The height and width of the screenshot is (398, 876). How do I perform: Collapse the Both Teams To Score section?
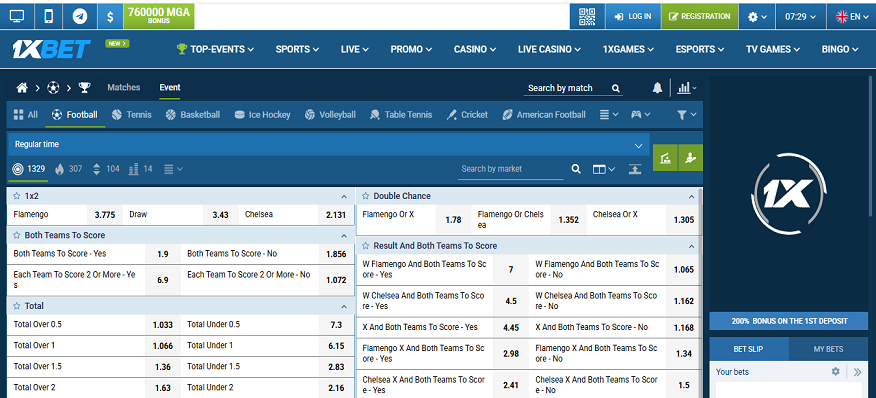pos(344,236)
